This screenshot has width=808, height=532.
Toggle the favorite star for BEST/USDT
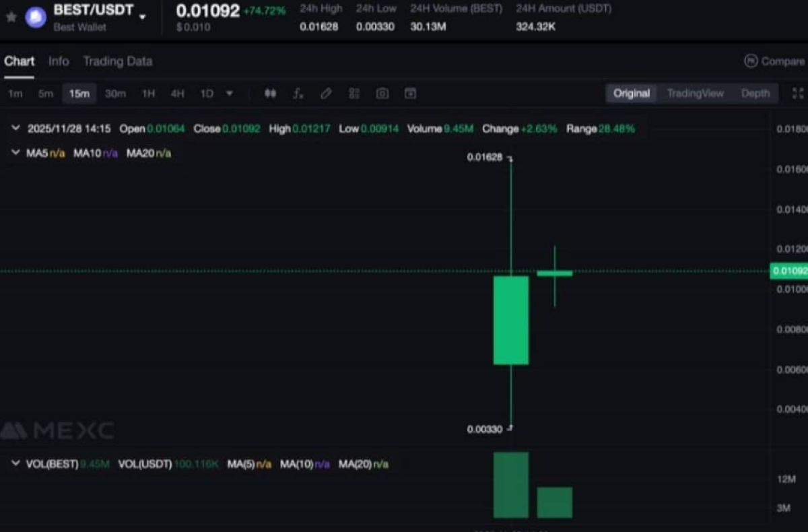[11, 16]
